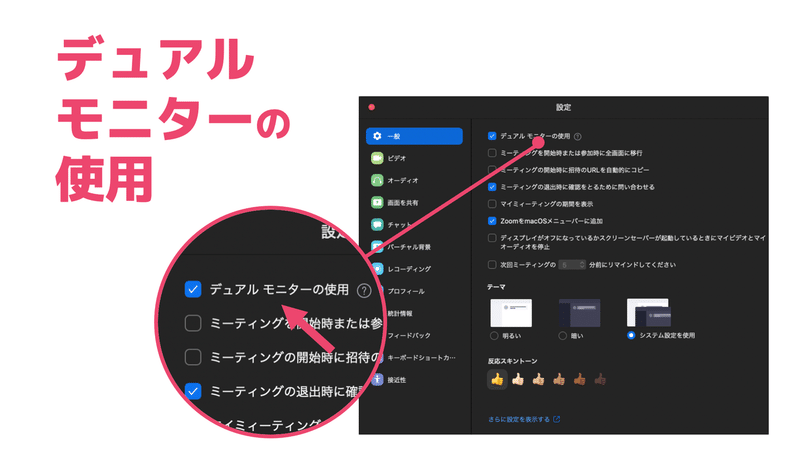Open the さらに設定を表示する link
Image resolution: width=800 pixels, height=450 pixels.
[524, 419]
